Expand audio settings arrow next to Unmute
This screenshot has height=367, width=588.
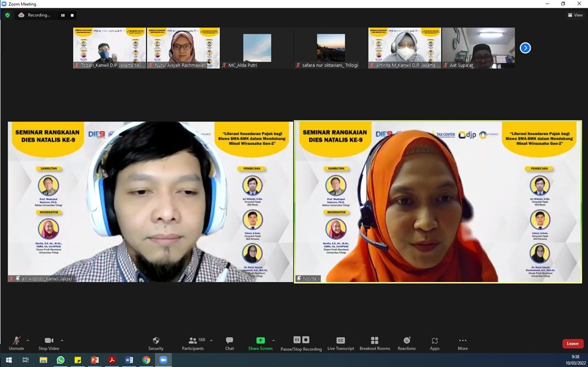(x=28, y=340)
